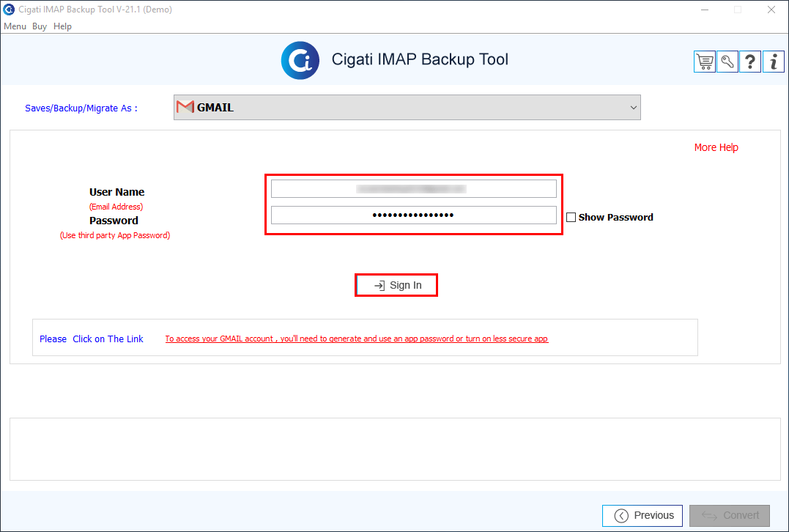This screenshot has width=789, height=532.
Task: Click the Cigati logo in header
Action: click(x=300, y=60)
